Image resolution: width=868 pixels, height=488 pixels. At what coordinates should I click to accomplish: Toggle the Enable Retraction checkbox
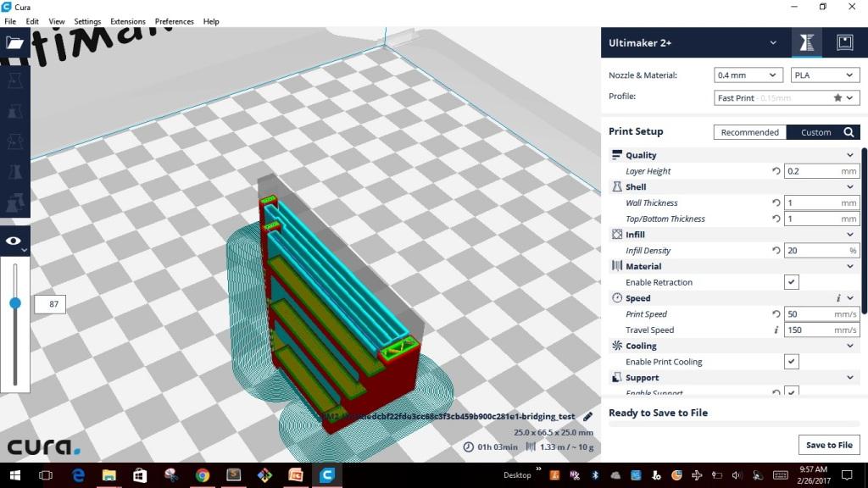(791, 282)
